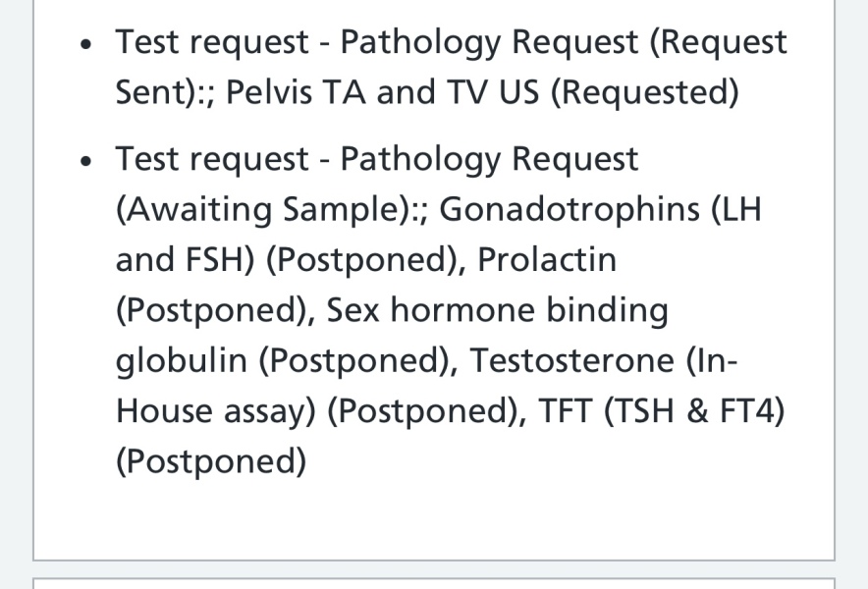Screen dimensions: 868x589
Task: Click '(Postponed),' before 'Sex hormone'
Action: tap(215, 310)
